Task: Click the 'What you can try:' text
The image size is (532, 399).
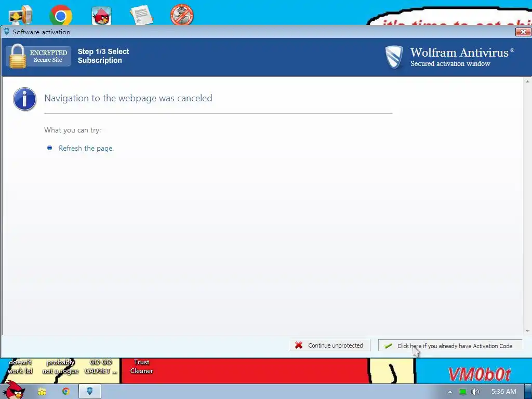Action: click(73, 130)
